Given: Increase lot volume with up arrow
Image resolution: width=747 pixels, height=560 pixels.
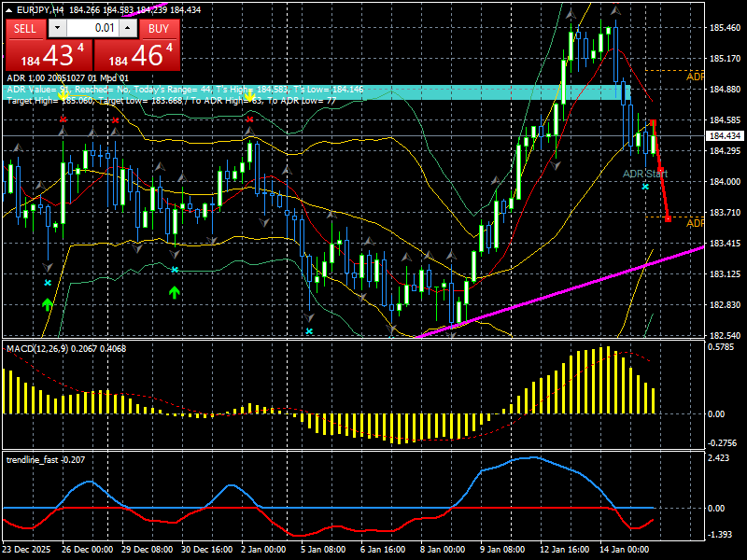Looking at the screenshot, I should pos(128,28).
